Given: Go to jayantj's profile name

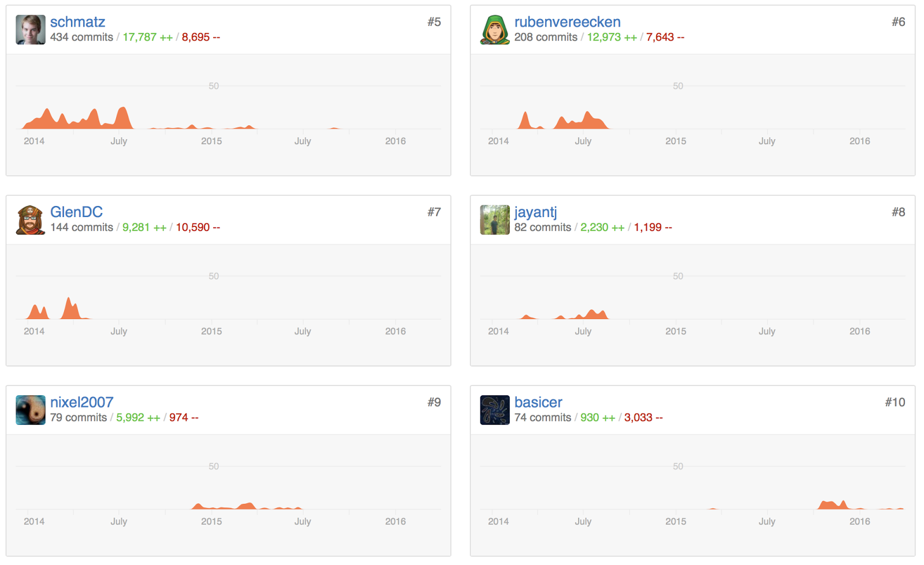Looking at the screenshot, I should pyautogui.click(x=535, y=212).
